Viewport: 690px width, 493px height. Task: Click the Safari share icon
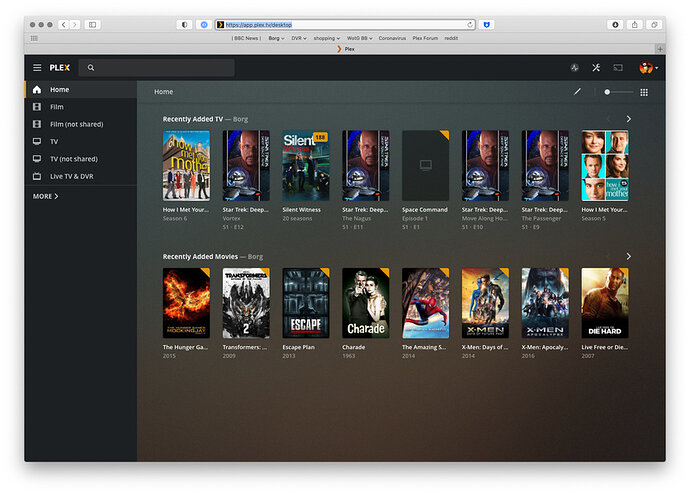[635, 25]
